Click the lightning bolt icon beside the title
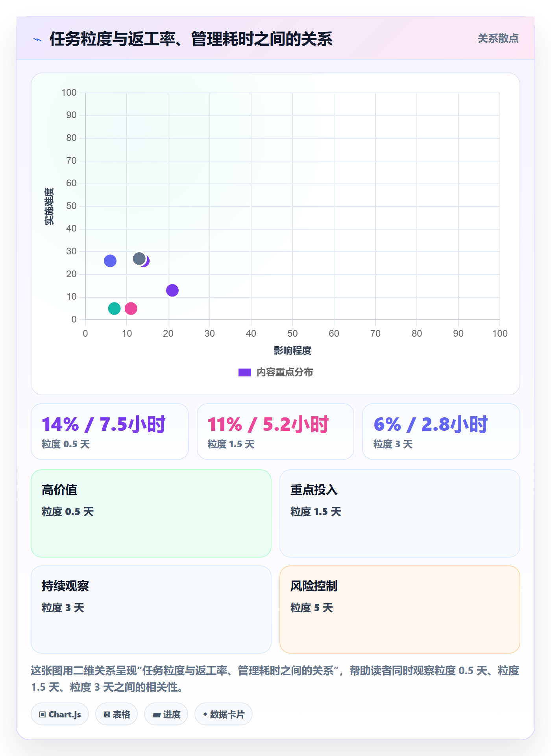The width and height of the screenshot is (551, 756). click(37, 39)
